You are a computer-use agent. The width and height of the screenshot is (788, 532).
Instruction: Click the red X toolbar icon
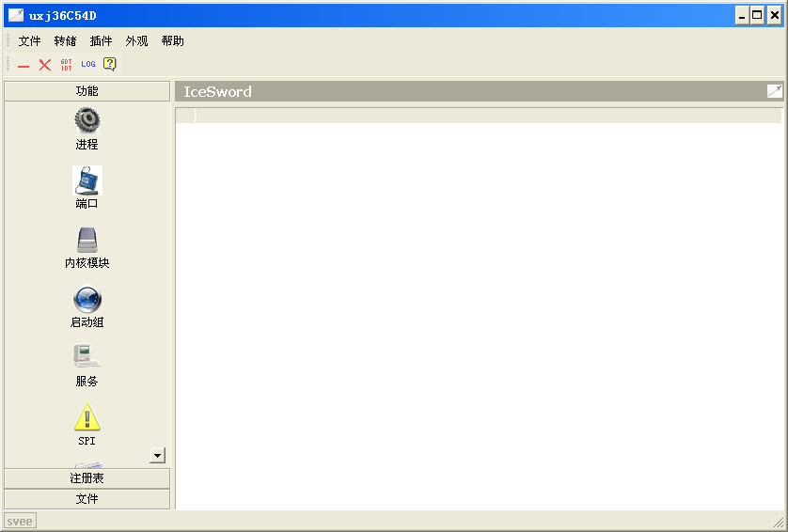coord(44,65)
